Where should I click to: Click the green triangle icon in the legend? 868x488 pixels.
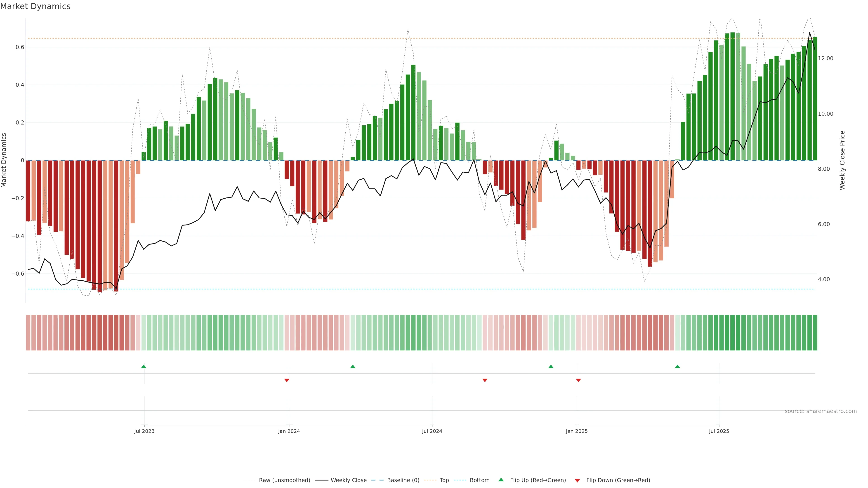(x=501, y=480)
